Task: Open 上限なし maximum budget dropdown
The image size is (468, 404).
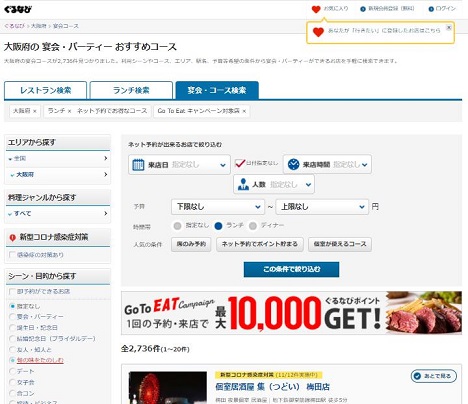Action: click(322, 207)
